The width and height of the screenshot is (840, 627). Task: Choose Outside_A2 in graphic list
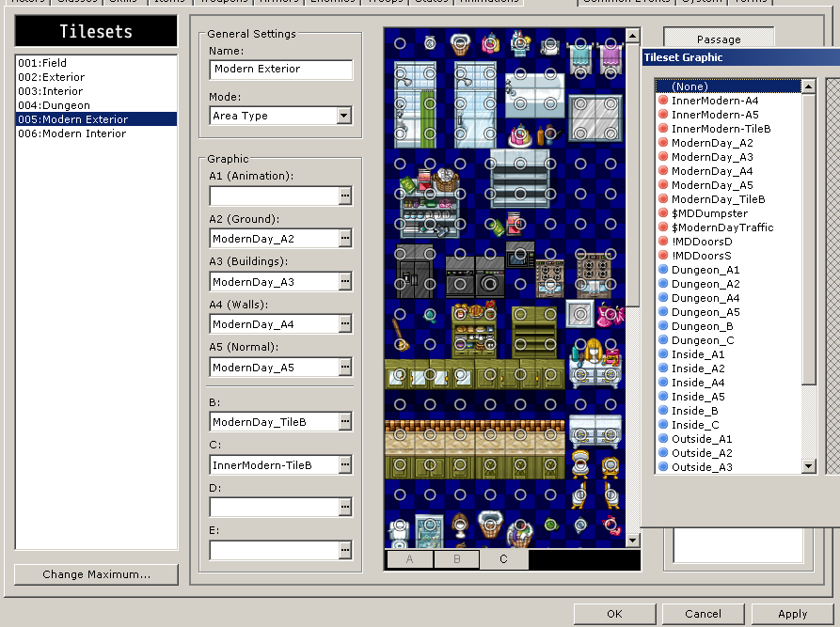click(729, 453)
